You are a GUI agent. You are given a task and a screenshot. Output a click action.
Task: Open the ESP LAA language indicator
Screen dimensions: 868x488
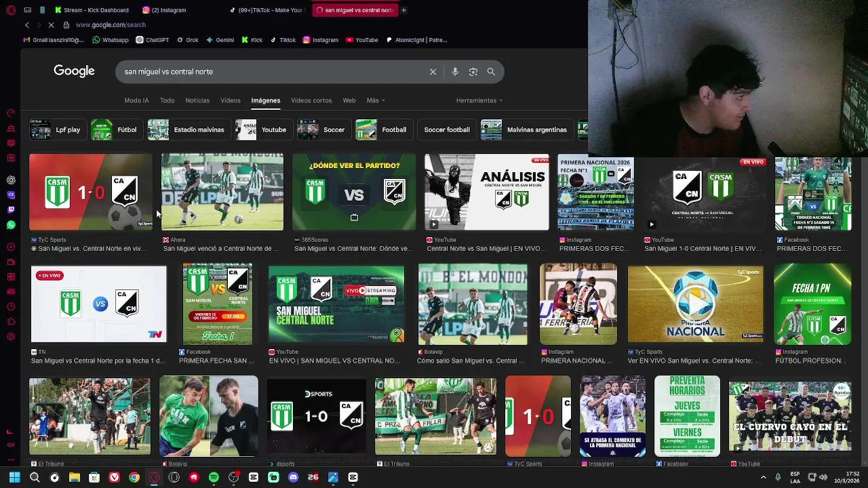coord(795,477)
